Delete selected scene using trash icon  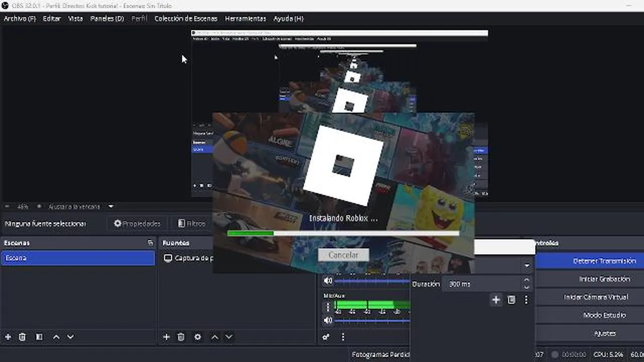(22, 337)
